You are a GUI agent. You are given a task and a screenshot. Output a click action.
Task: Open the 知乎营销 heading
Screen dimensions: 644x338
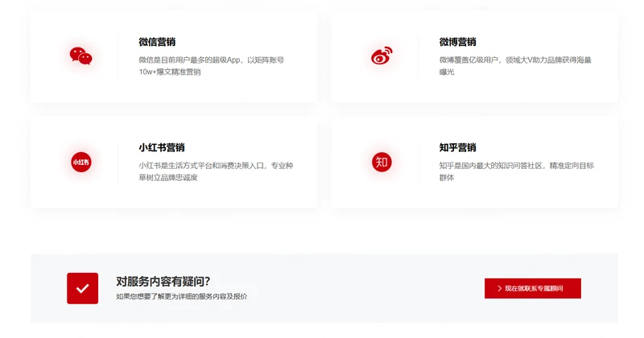tap(457, 147)
